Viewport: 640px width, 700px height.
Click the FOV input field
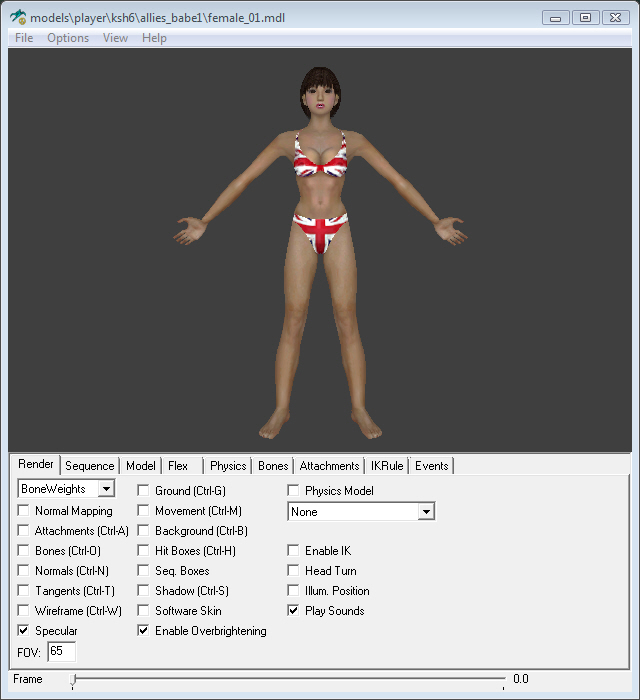click(61, 651)
